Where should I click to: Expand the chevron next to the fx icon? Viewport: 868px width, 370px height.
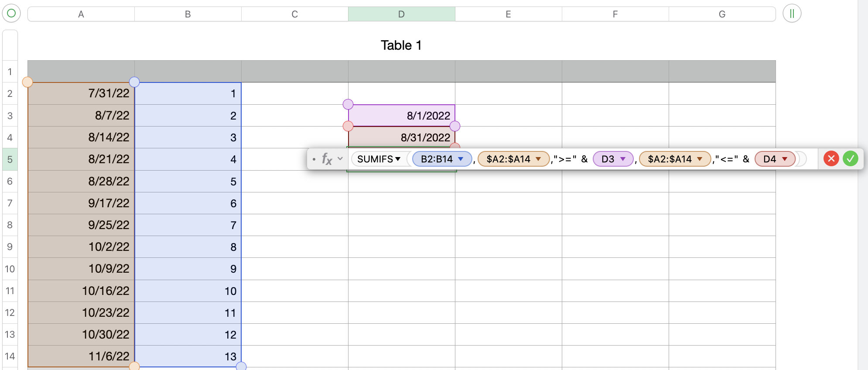pos(340,159)
